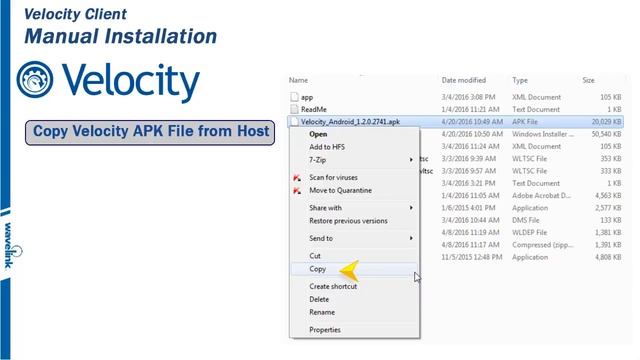Select Restore previous versions
This screenshot has height=360, width=640.
(348, 221)
